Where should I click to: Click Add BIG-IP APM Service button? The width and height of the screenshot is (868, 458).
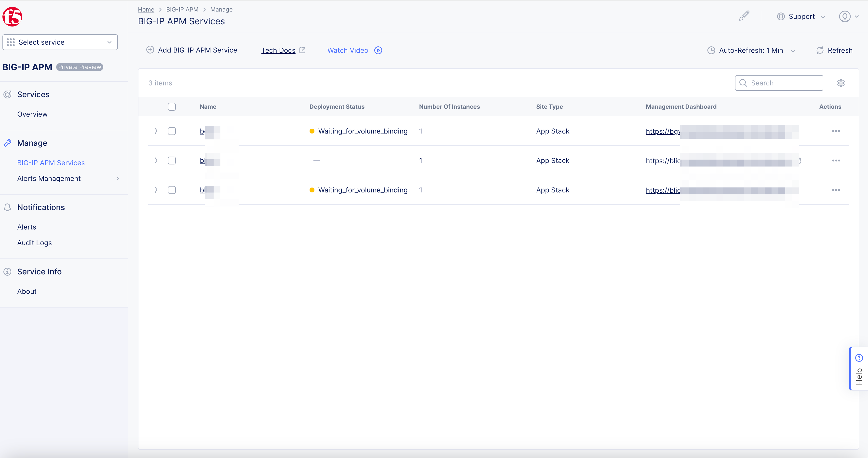click(x=191, y=50)
